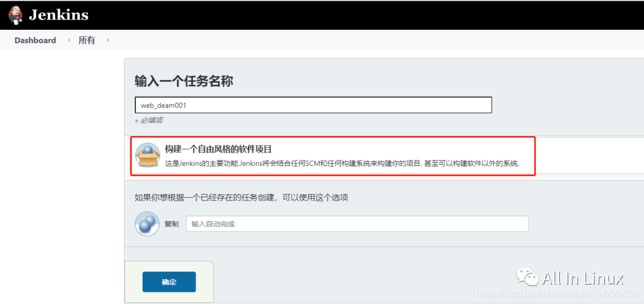Open the 所有 breadcrumb view
The width and height of the screenshot is (644, 305).
point(86,40)
